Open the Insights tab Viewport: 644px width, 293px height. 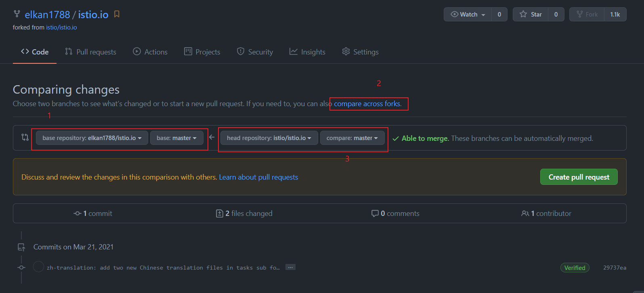coord(307,52)
